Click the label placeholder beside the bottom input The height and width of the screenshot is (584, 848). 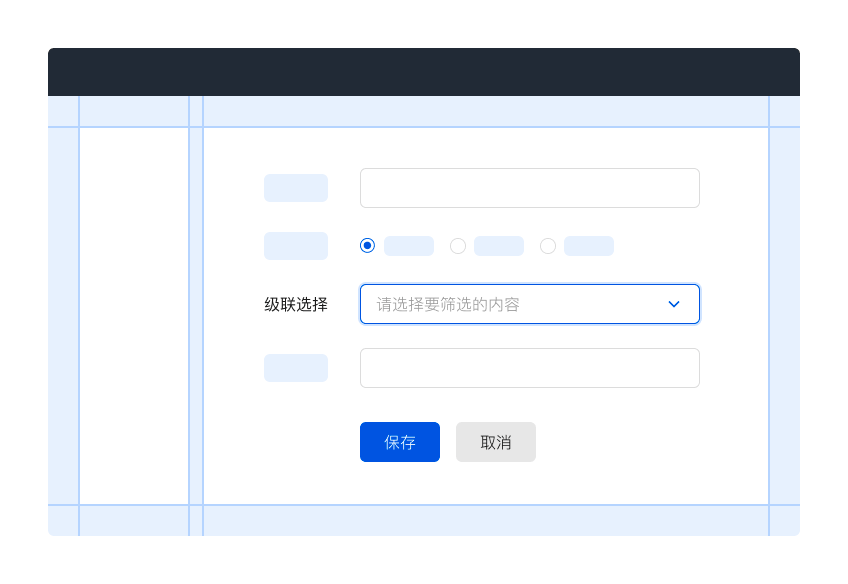pos(296,368)
